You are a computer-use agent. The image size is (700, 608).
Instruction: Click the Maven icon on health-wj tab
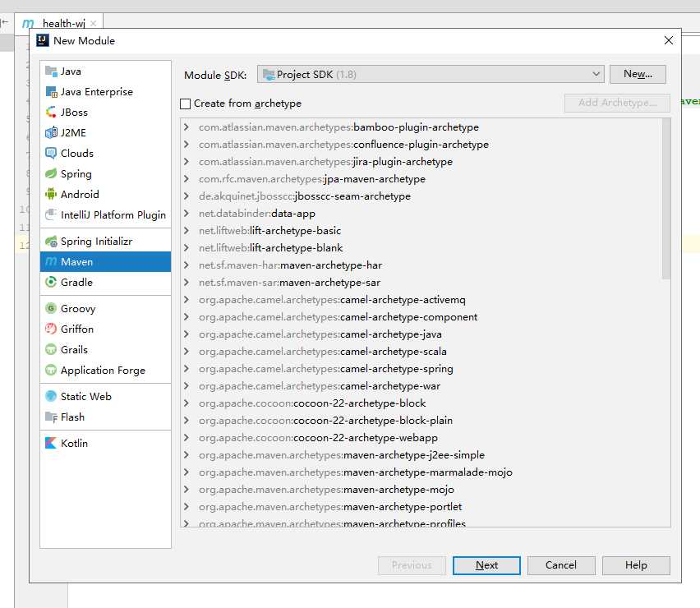28,23
